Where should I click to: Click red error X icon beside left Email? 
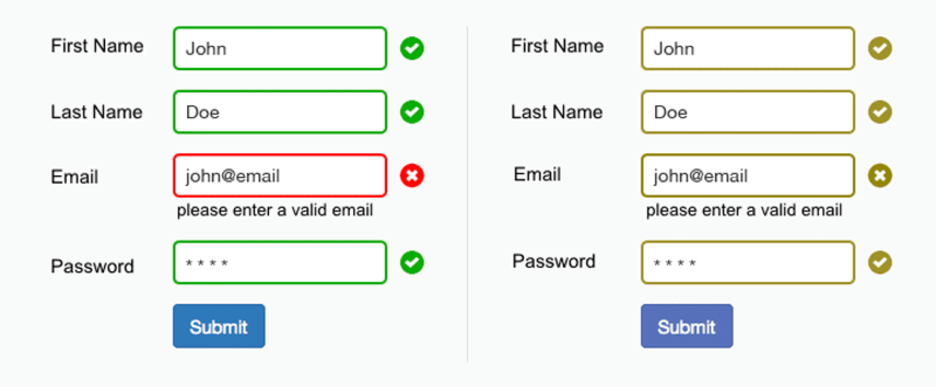click(412, 176)
